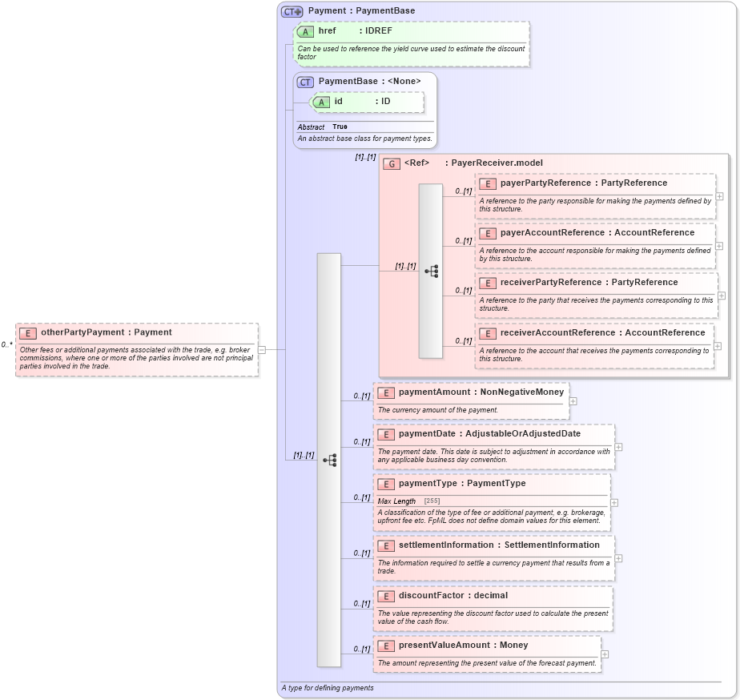Click the CT icon beside PaymentBase : <None>
This screenshot has height=700, width=740.
tap(305, 82)
